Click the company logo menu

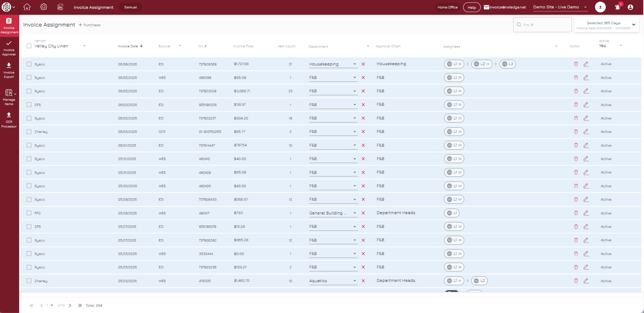click(x=8, y=7)
